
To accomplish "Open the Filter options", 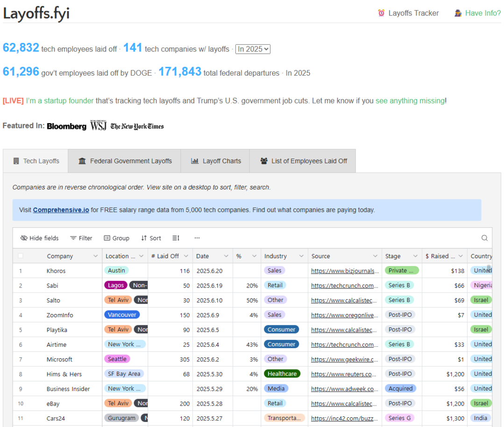I will tap(81, 238).
